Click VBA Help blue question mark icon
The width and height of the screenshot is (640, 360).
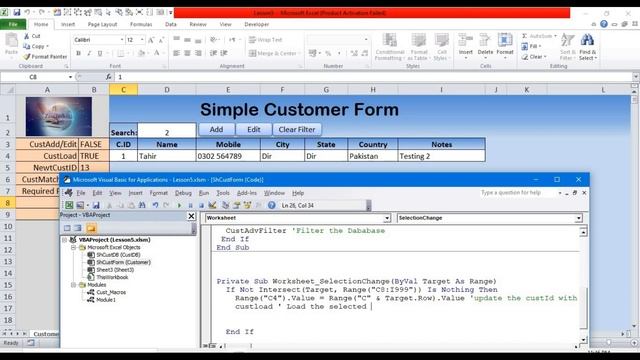(271, 205)
